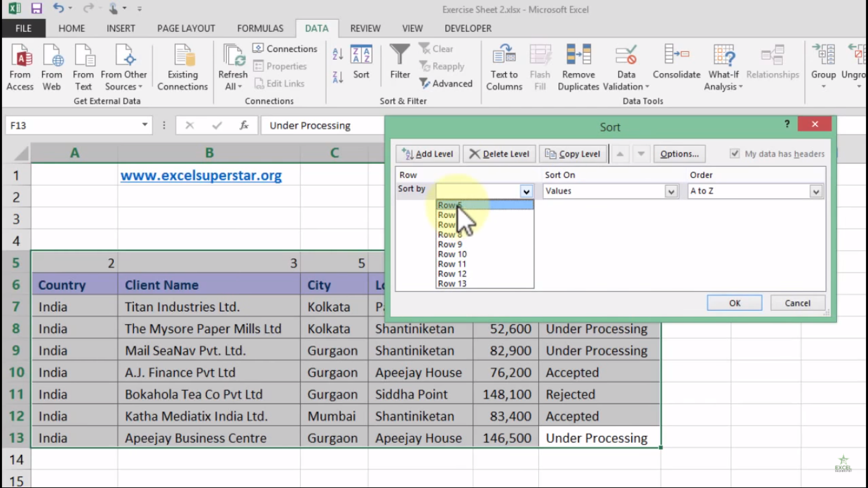Switch to the FORMULAS tab
The width and height of the screenshot is (868, 488).
261,28
